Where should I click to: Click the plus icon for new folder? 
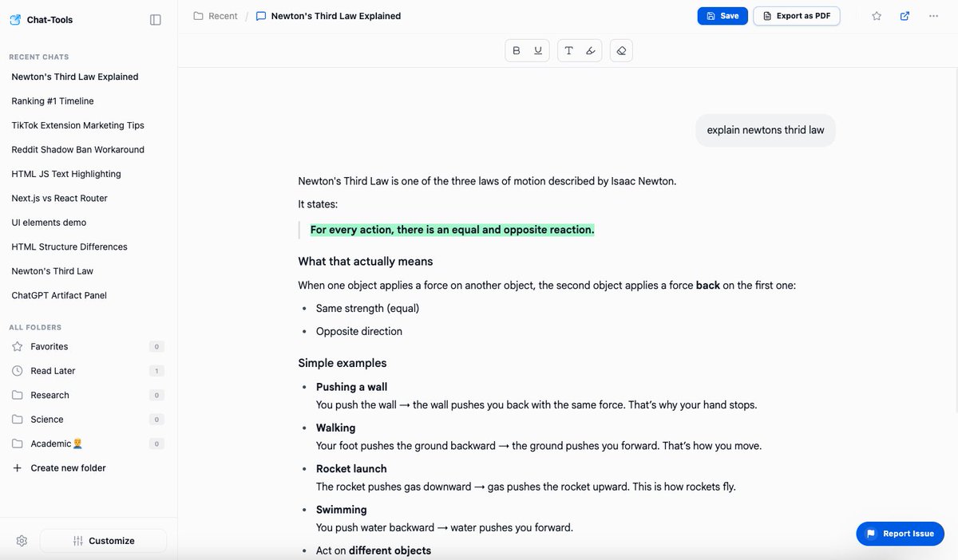pos(18,468)
